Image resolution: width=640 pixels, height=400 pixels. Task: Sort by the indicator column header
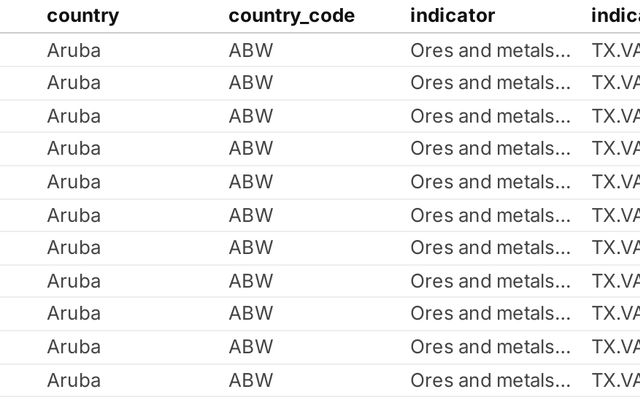[452, 16]
